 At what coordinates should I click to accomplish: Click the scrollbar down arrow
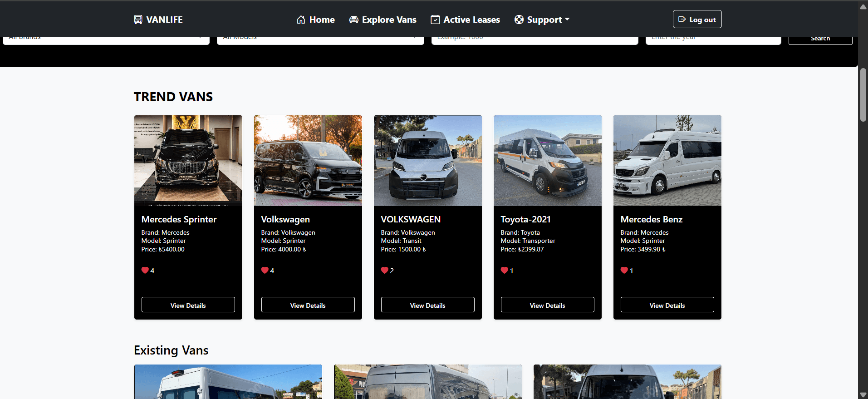(x=863, y=395)
